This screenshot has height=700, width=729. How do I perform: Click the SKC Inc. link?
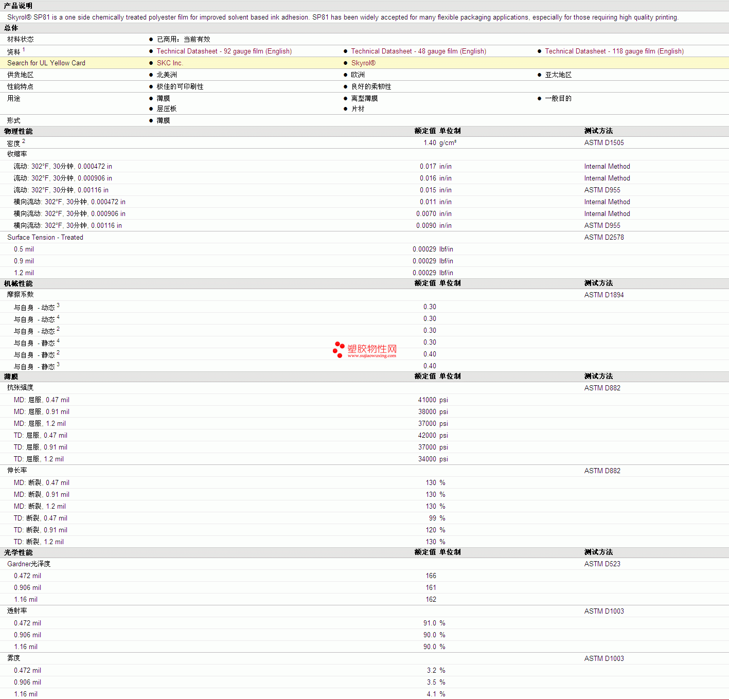[170, 63]
